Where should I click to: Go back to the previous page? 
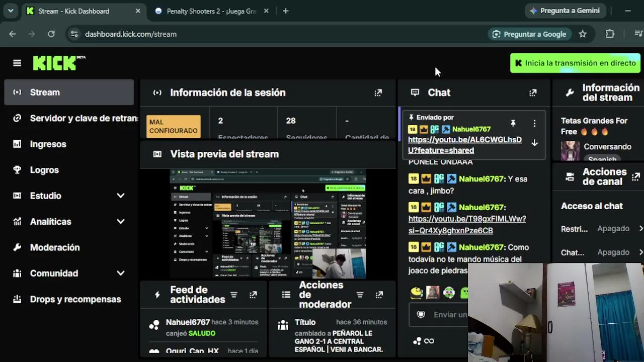pos(13,34)
